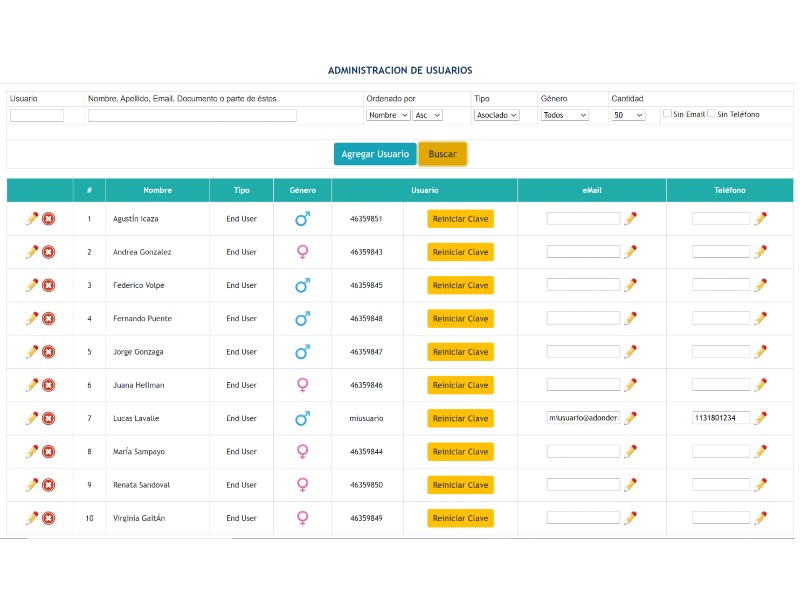
Task: Toggle the Sin Teléfono checkbox
Action: [711, 113]
